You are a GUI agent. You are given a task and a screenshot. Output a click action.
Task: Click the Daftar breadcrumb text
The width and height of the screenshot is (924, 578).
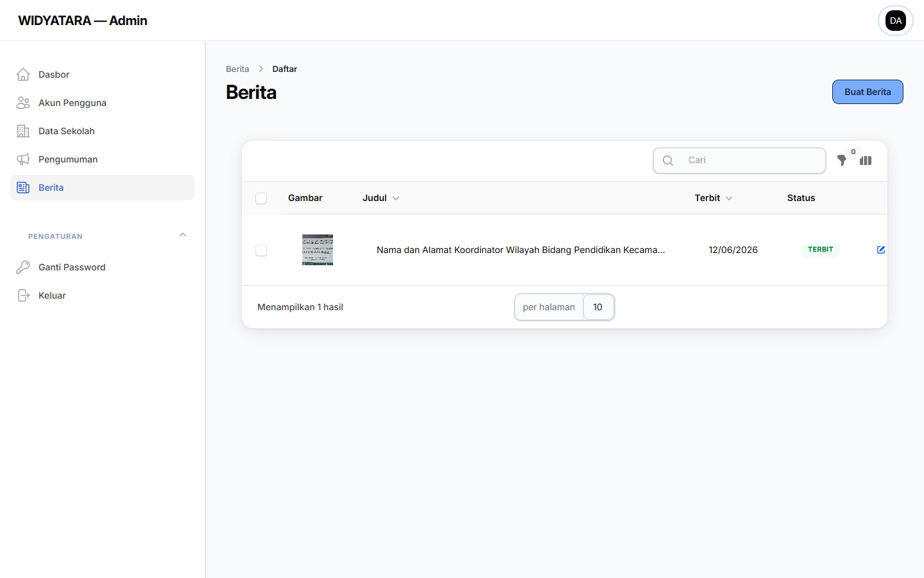click(285, 69)
